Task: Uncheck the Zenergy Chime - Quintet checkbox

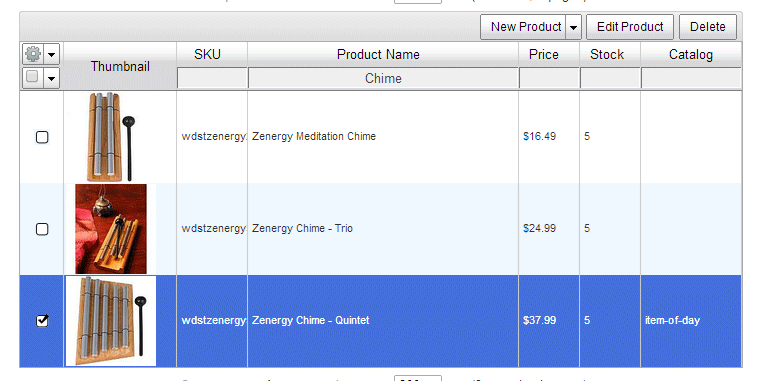Action: (x=42, y=321)
